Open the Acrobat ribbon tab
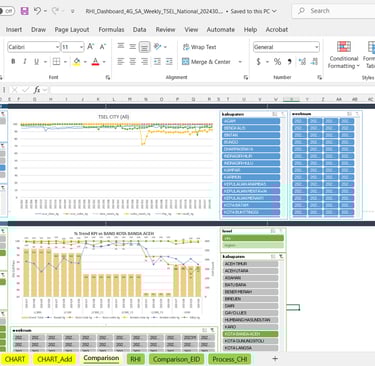The image size is (375, 366). pos(277,29)
